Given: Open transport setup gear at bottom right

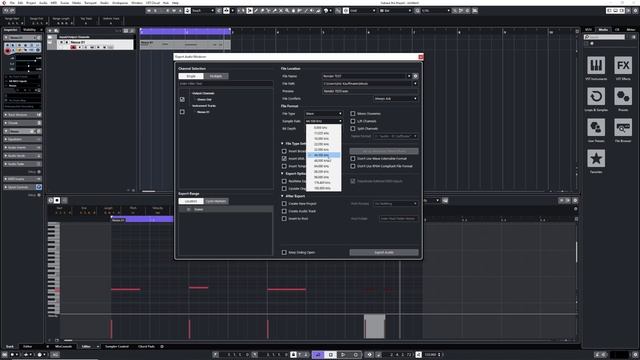Looking at the screenshot, I should pos(635,355).
